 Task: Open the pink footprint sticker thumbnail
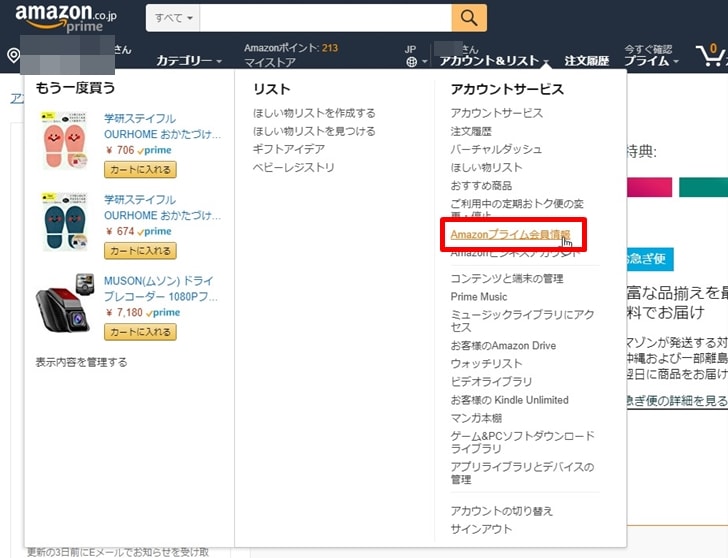[65, 140]
